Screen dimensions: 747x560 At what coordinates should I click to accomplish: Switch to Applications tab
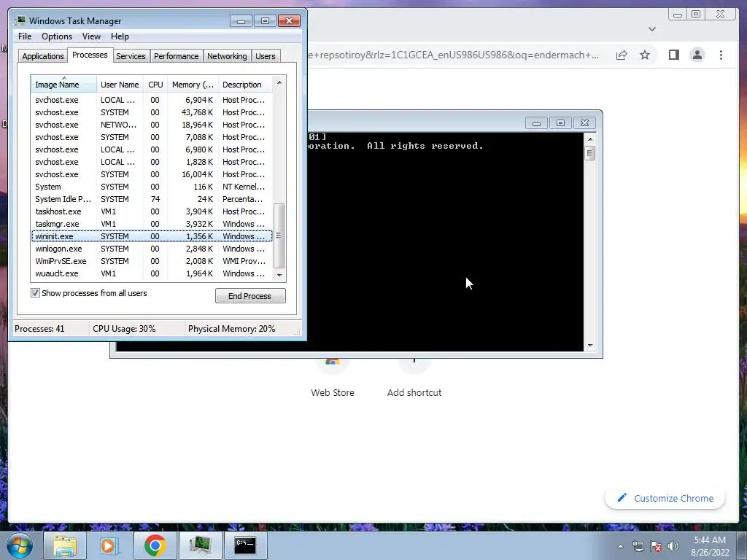43,56
